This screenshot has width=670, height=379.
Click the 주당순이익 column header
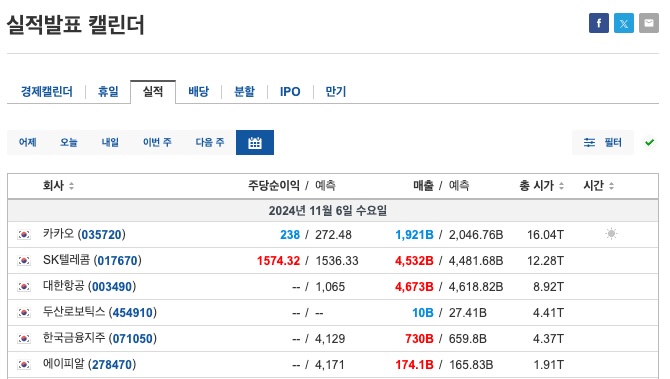pyautogui.click(x=273, y=186)
